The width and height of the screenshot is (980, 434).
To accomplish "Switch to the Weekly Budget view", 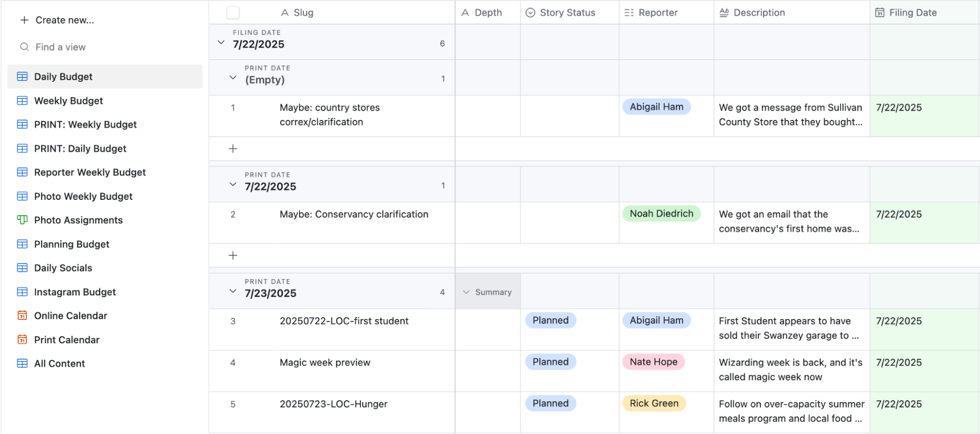I will tap(105, 100).
